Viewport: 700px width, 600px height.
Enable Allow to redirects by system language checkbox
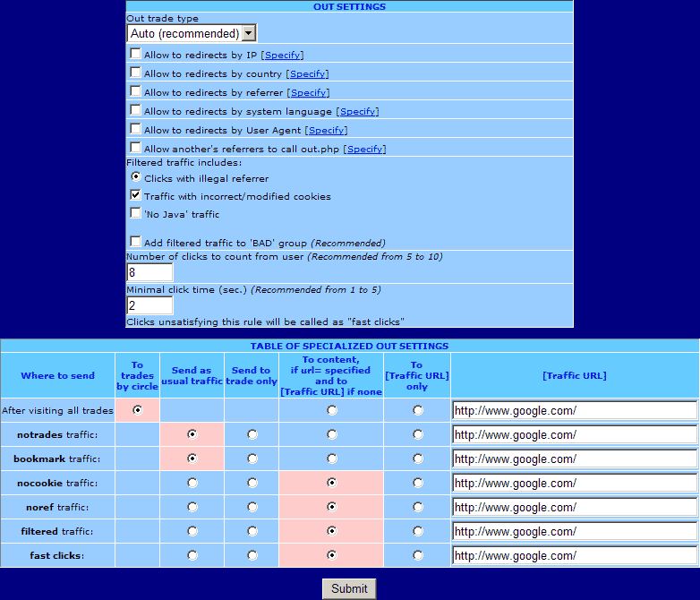135,110
